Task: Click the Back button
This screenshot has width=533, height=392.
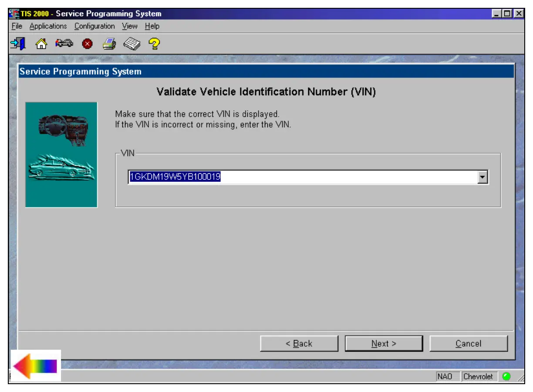Action: 299,344
